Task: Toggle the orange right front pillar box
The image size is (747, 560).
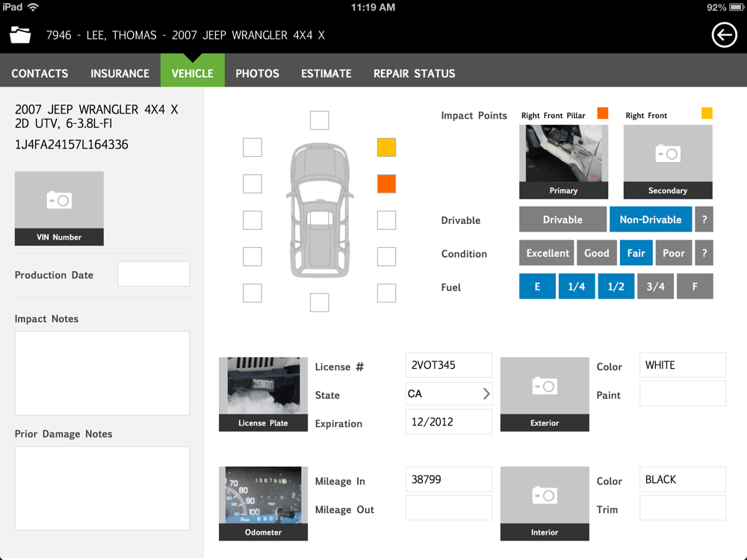Action: (386, 184)
